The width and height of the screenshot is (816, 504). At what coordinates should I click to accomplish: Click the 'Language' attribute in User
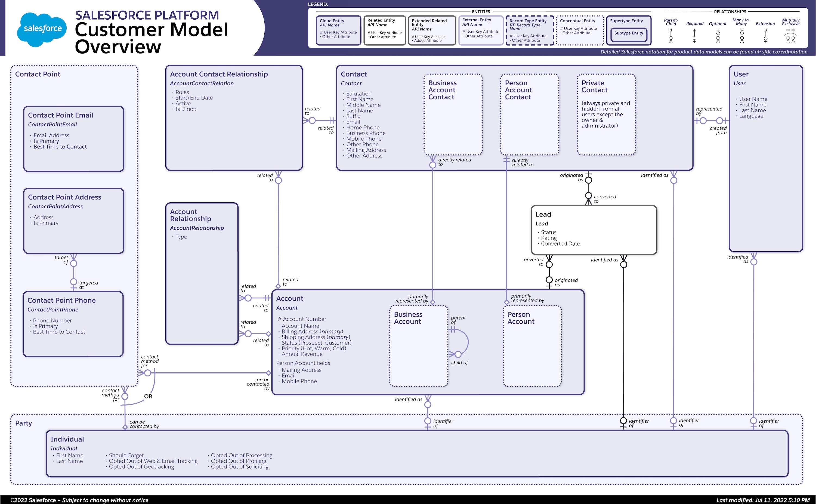point(751,116)
